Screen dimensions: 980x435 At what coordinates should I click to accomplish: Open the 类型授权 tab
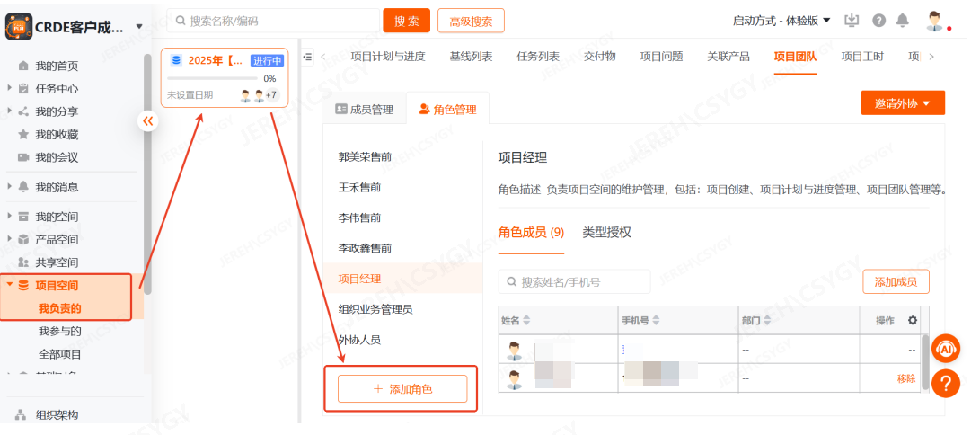pos(606,232)
